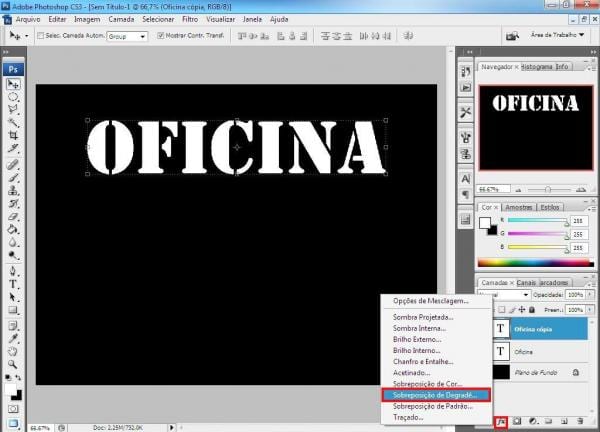This screenshot has height=432, width=600.
Task: Select the Clone Stamp tool
Action: coord(13,190)
